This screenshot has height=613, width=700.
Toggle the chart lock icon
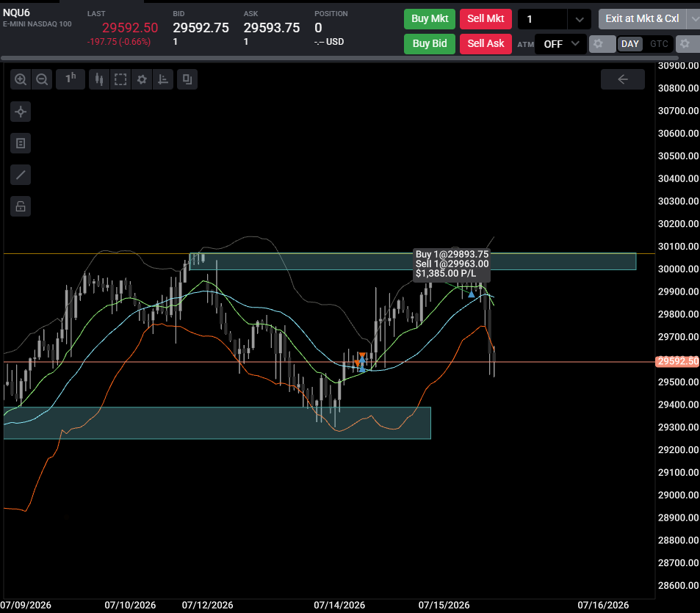coord(21,206)
